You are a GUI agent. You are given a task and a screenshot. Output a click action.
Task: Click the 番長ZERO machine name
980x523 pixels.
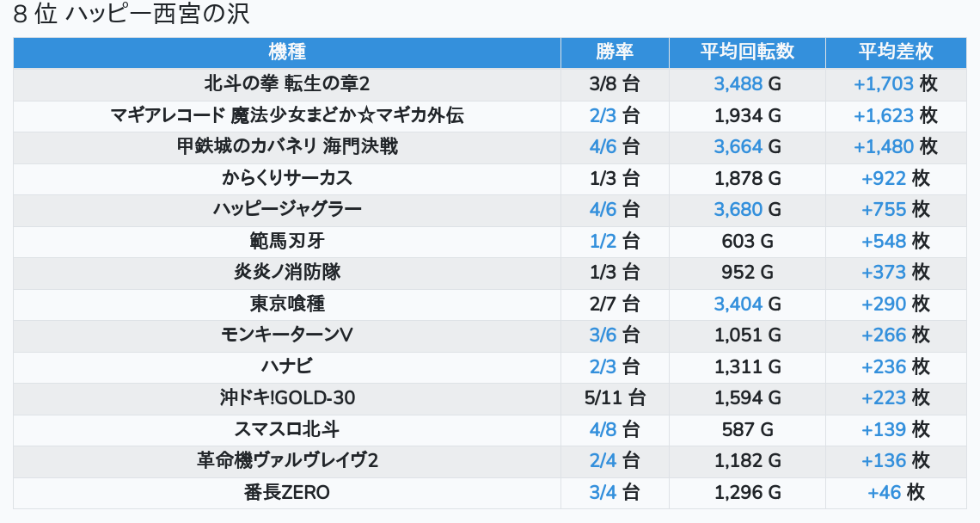click(x=287, y=492)
